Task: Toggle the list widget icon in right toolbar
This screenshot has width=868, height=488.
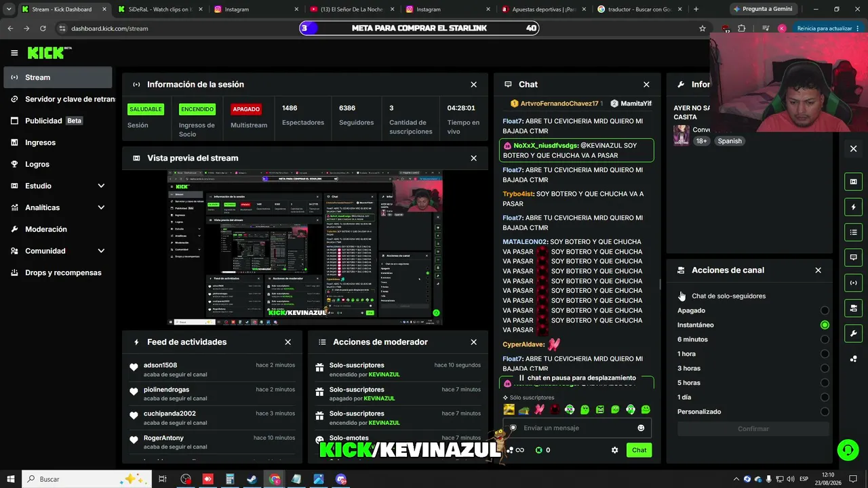Action: point(853,232)
